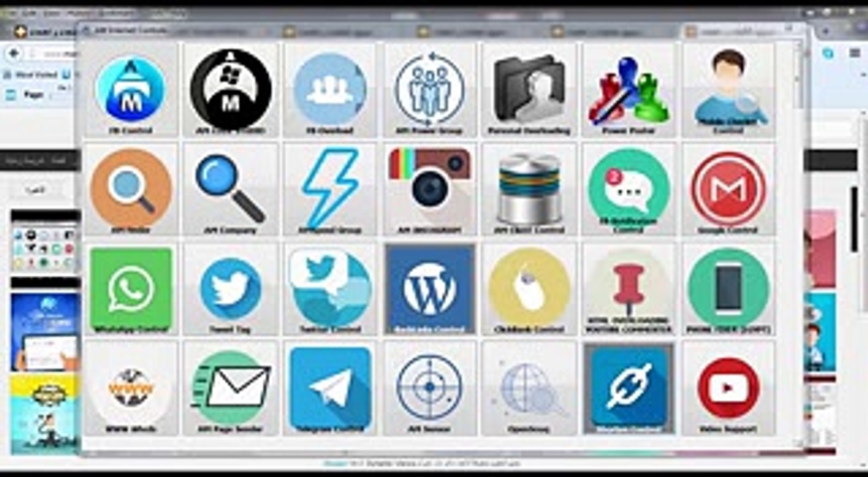This screenshot has height=477, width=868.
Task: Open the orange circle magnifier tool
Action: pyautogui.click(x=131, y=188)
